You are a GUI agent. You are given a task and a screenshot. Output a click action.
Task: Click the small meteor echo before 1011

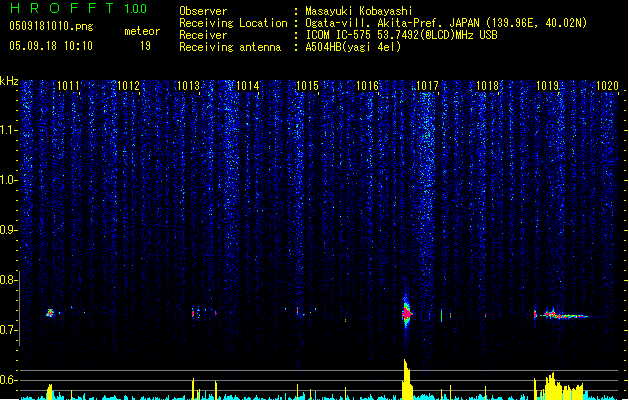coord(50,313)
